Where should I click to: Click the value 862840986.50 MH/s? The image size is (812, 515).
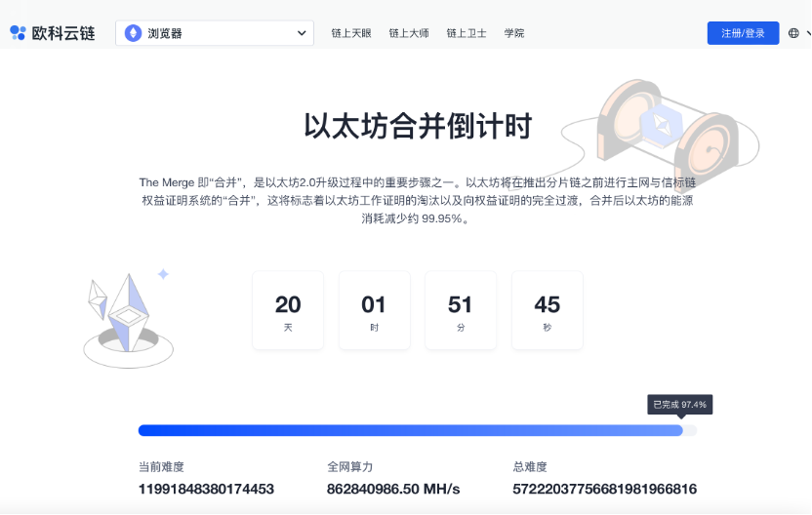(x=393, y=489)
